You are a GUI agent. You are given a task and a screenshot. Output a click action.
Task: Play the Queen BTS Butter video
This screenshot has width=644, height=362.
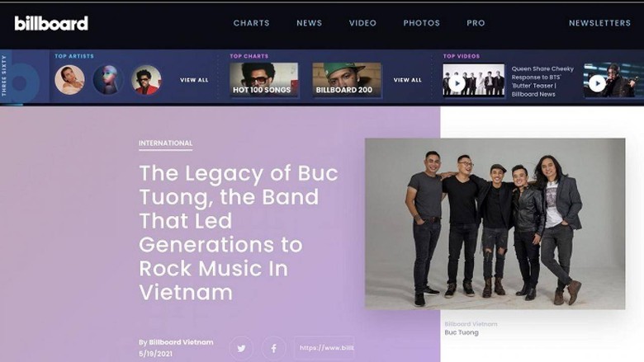coord(457,83)
